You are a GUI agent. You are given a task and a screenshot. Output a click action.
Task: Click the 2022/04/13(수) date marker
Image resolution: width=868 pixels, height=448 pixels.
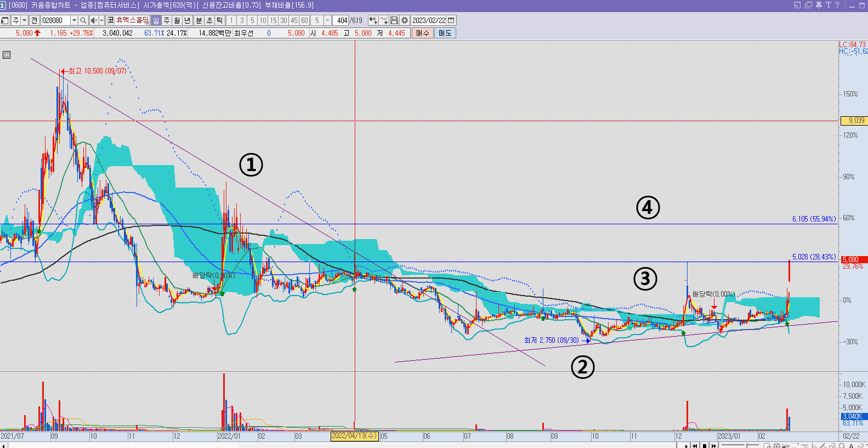coord(355,436)
